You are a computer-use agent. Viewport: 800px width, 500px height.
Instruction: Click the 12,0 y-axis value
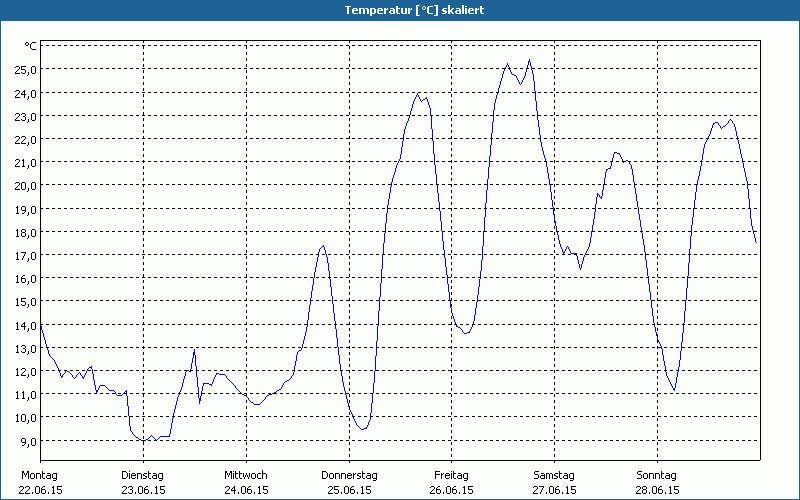26,371
